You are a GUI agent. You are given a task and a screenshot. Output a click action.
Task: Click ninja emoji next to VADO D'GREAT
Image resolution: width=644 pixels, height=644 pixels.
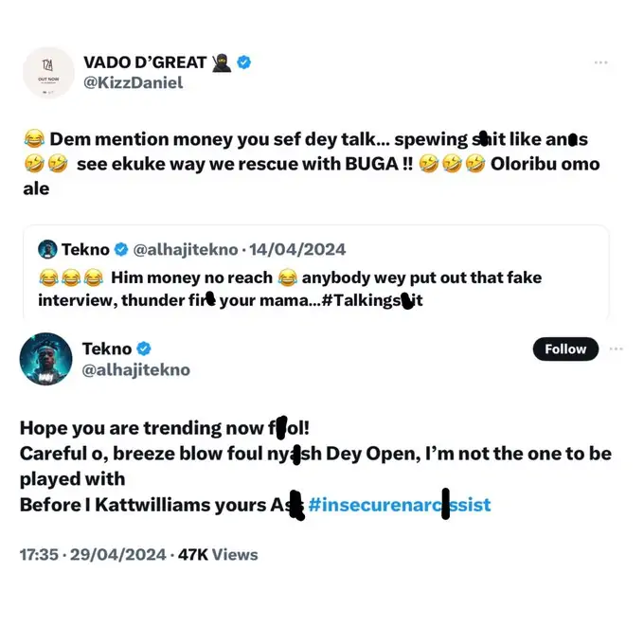(x=222, y=63)
